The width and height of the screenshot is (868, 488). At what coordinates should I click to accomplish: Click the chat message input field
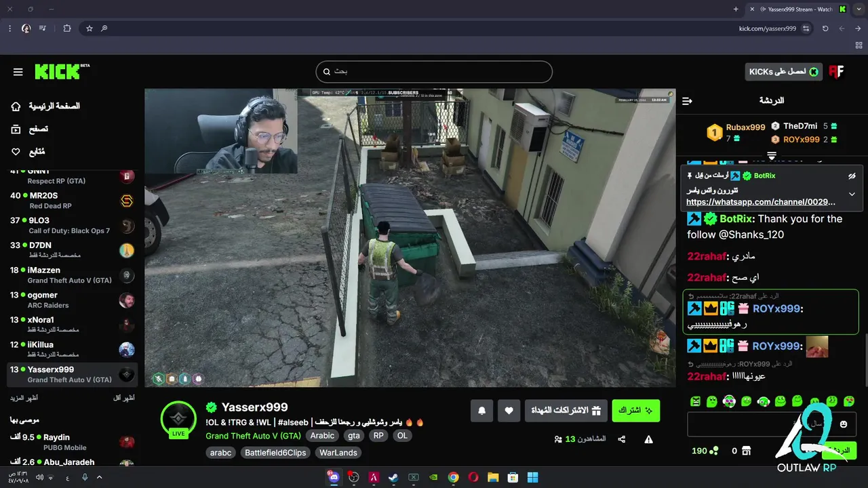point(771,424)
